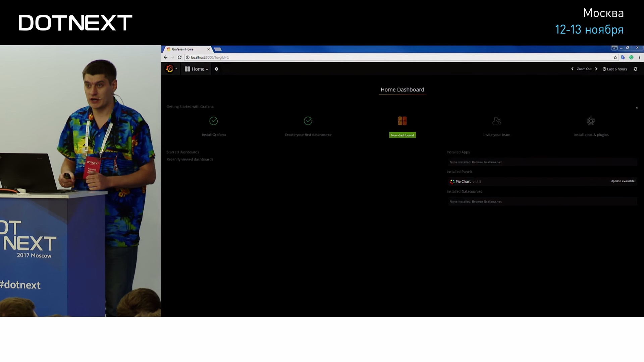
Task: Click the Invite your team people icon
Action: click(497, 120)
